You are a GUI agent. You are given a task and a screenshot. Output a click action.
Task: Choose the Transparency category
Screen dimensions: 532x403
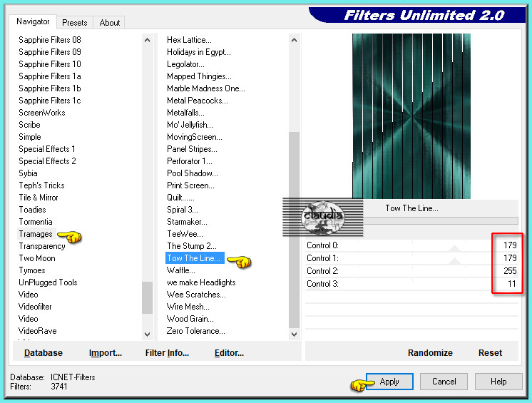pos(42,246)
